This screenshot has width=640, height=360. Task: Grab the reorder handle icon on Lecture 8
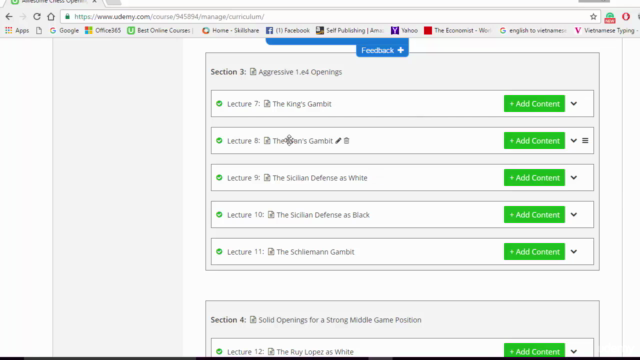[585, 141]
